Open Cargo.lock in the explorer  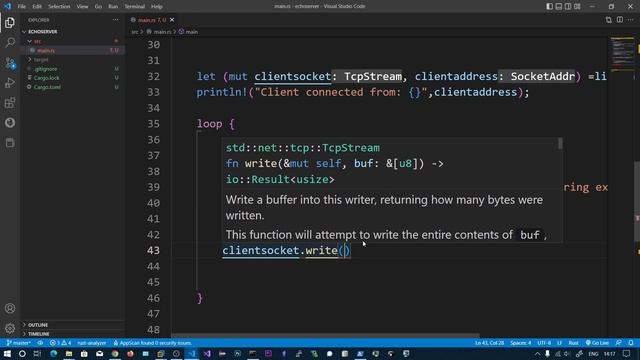(73, 78)
